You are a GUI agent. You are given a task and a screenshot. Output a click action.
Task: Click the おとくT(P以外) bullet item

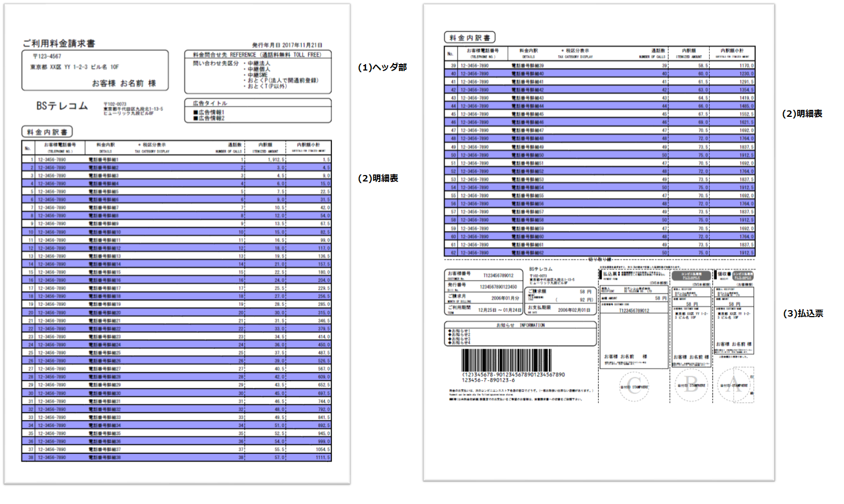tap(266, 86)
